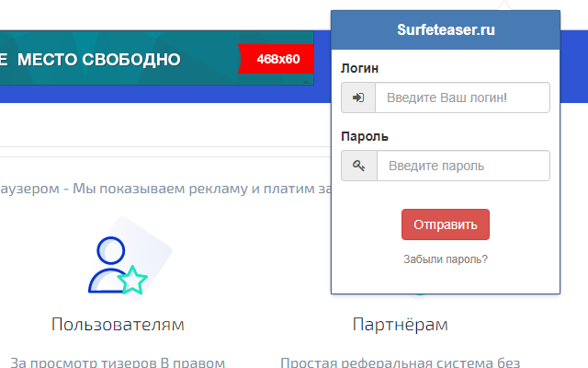The height and width of the screenshot is (368, 588).
Task: Click the Surfeteaser.ru popup header title
Action: (446, 29)
